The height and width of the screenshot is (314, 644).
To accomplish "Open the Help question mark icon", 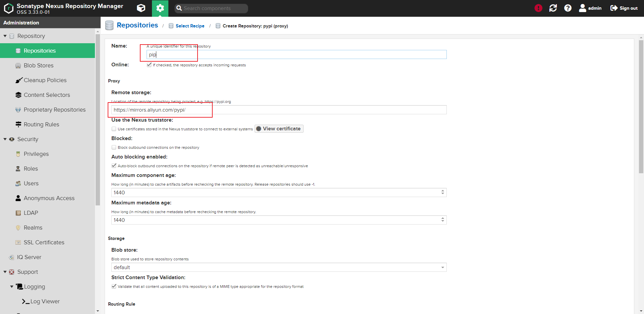I will tap(568, 8).
